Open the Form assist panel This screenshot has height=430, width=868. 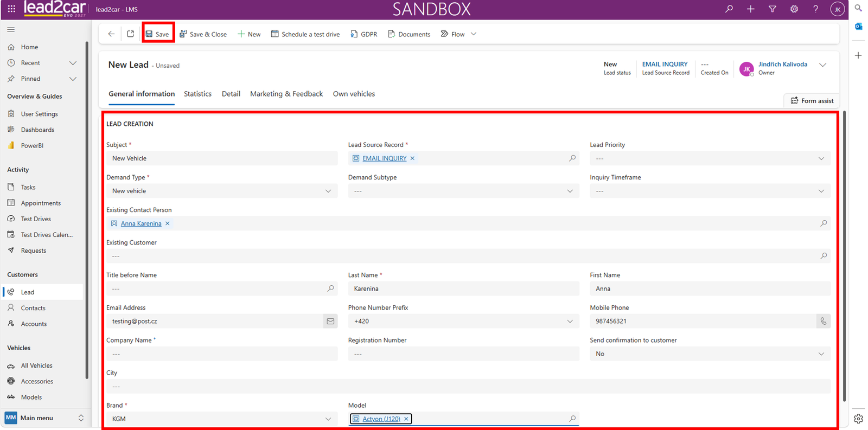812,101
